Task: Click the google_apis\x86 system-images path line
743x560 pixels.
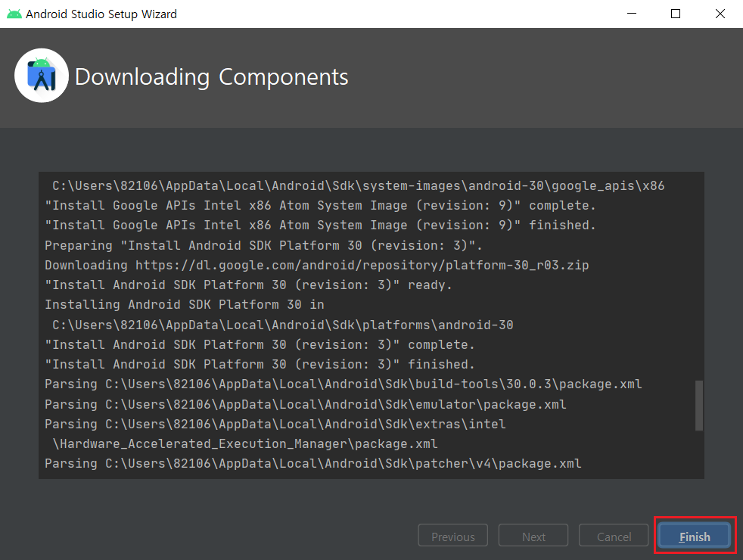Action: pos(358,185)
